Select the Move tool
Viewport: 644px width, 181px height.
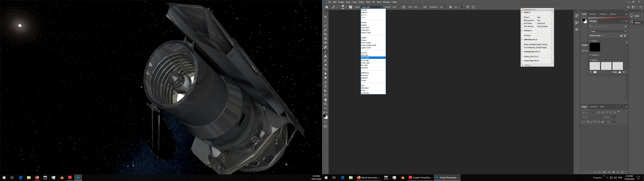tap(325, 17)
